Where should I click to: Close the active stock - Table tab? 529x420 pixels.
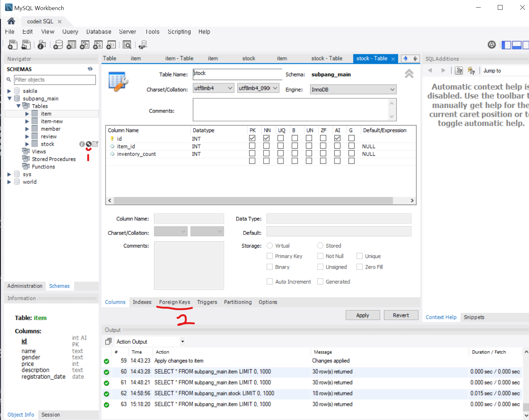[393, 59]
